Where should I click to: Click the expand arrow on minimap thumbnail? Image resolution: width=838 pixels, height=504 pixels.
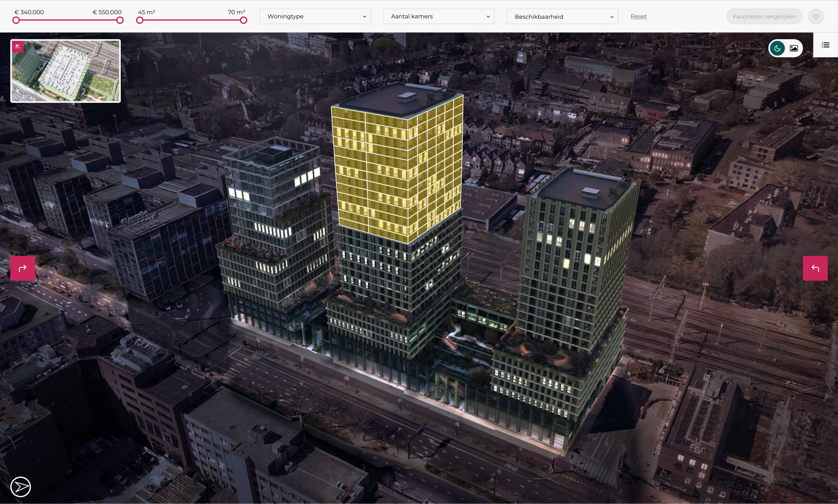pos(18,47)
